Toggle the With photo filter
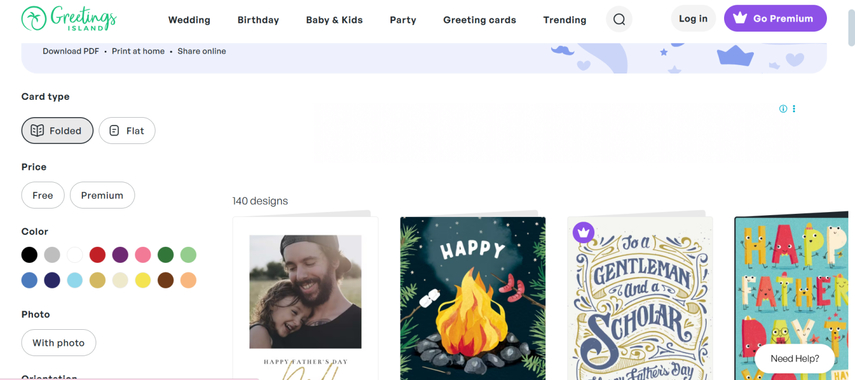Screen dimensions: 855x380 (x=58, y=343)
